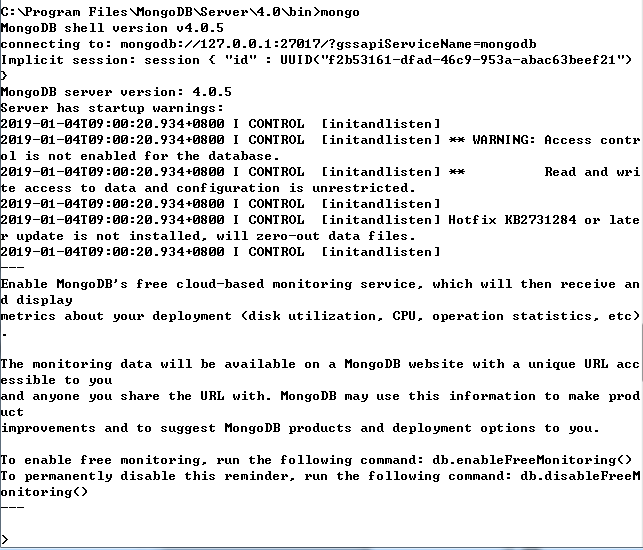Image resolution: width=643 pixels, height=550 pixels.
Task: Click the db.enableFreeMonitoring() command text
Action: click(532, 460)
